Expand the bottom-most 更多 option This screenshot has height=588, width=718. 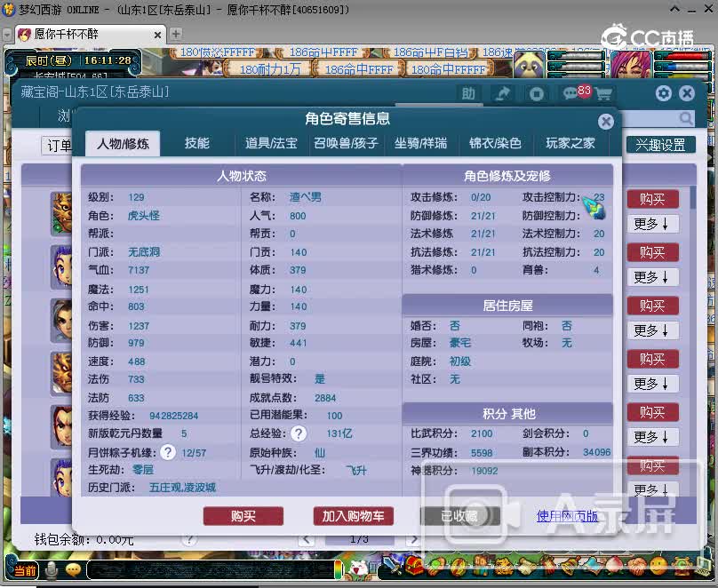coord(653,489)
